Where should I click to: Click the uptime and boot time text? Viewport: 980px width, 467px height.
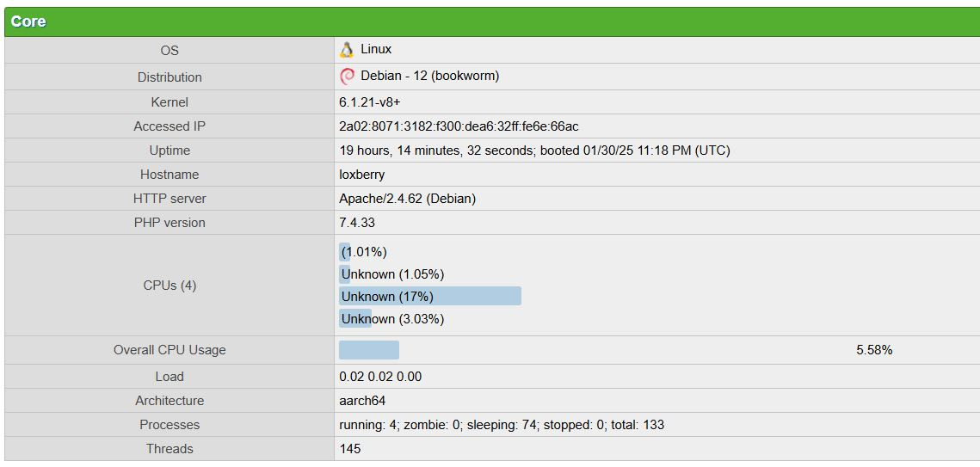534,151
